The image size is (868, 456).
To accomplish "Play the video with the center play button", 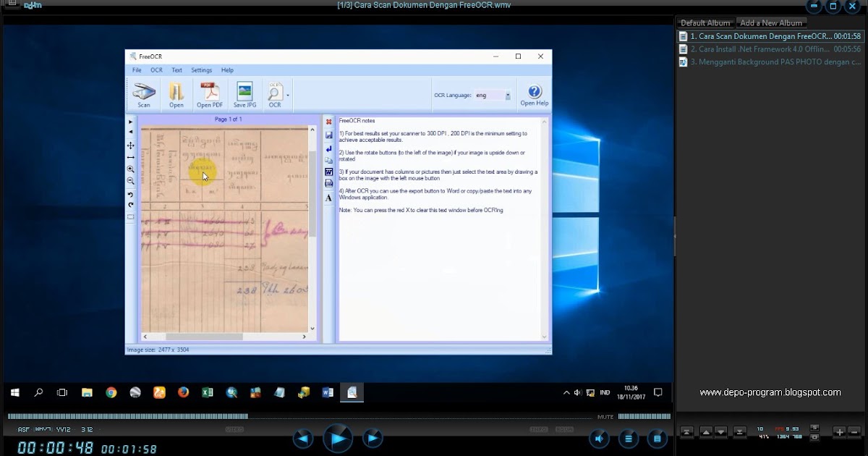I will [x=337, y=438].
